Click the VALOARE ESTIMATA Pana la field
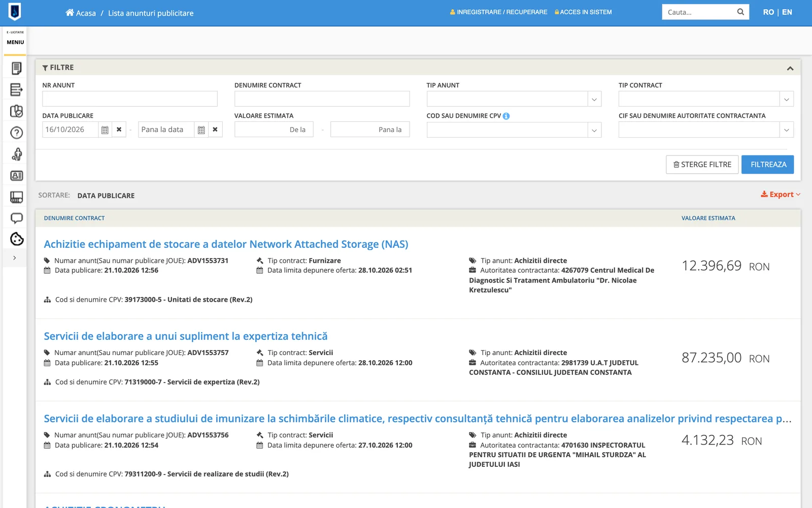 tap(370, 130)
